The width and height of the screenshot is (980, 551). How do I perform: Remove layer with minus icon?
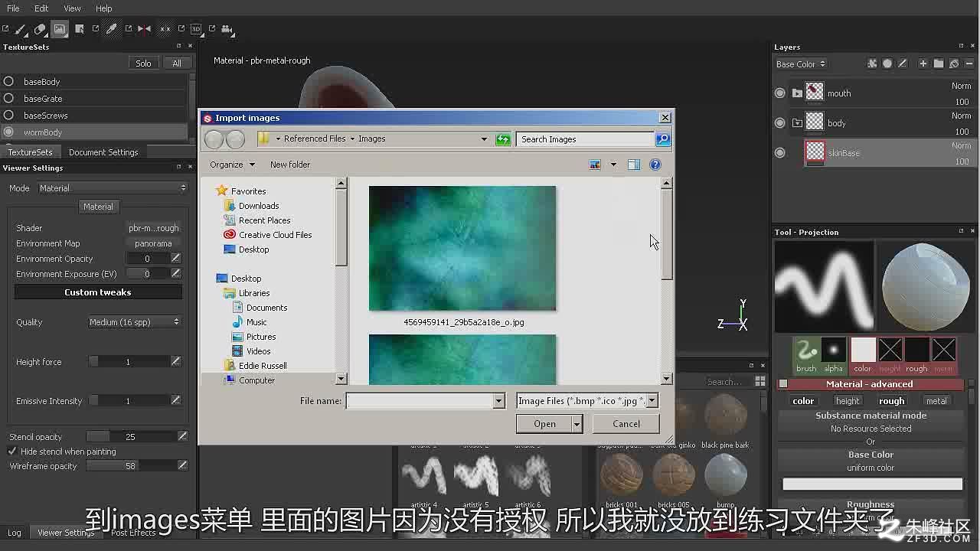(x=969, y=64)
